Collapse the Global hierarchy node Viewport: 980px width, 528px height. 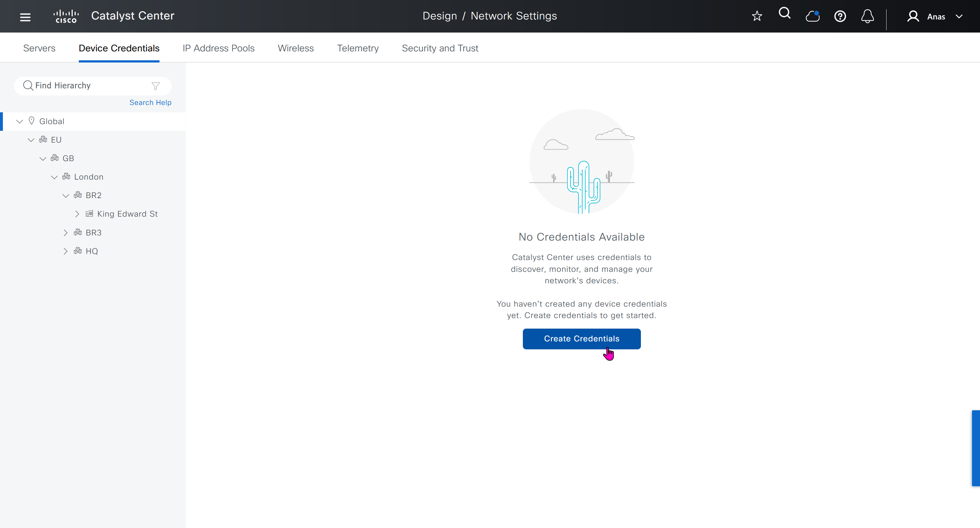tap(19, 121)
